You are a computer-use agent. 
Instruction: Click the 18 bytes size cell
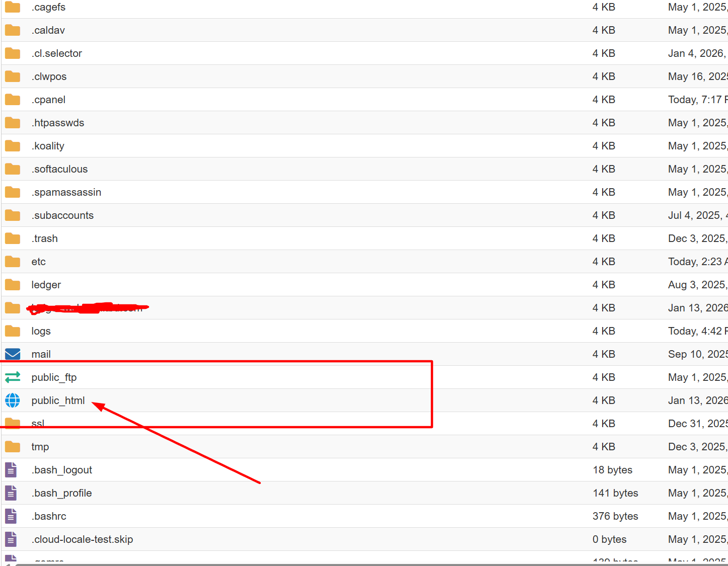pos(612,470)
